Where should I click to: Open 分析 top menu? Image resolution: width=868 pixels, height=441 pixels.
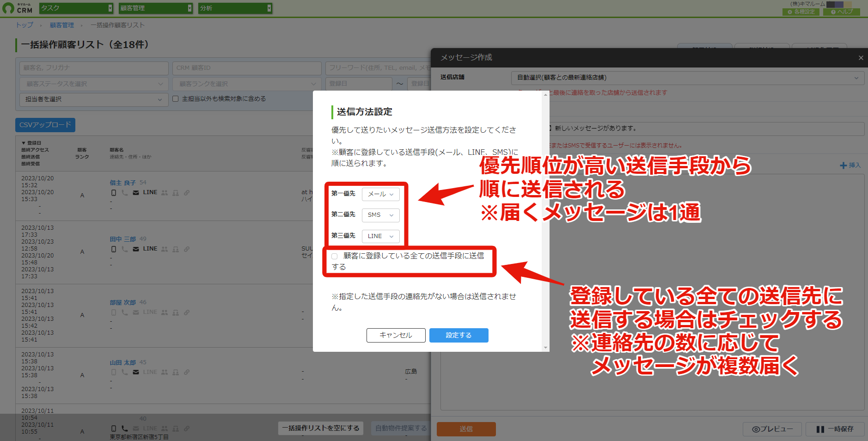(x=235, y=8)
